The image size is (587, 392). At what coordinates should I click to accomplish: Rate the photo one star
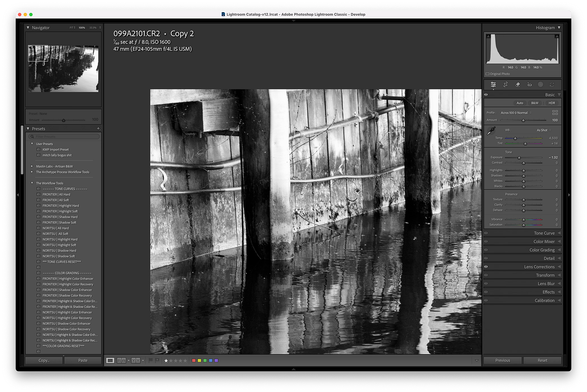point(166,360)
